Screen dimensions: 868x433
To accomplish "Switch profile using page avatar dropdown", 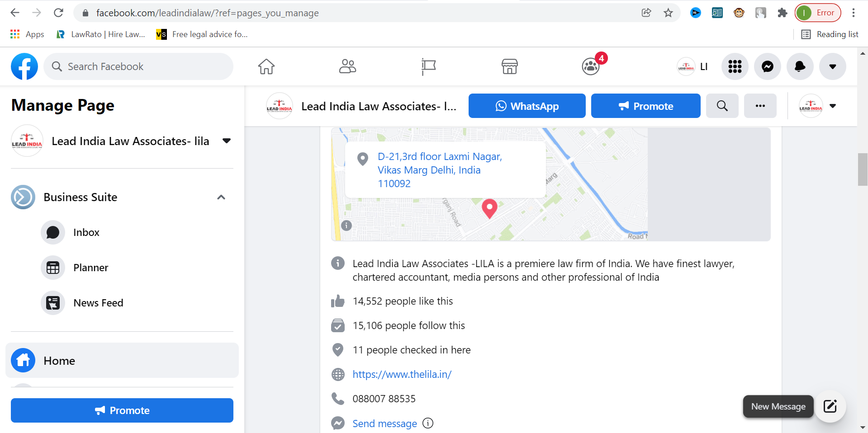I will click(818, 106).
